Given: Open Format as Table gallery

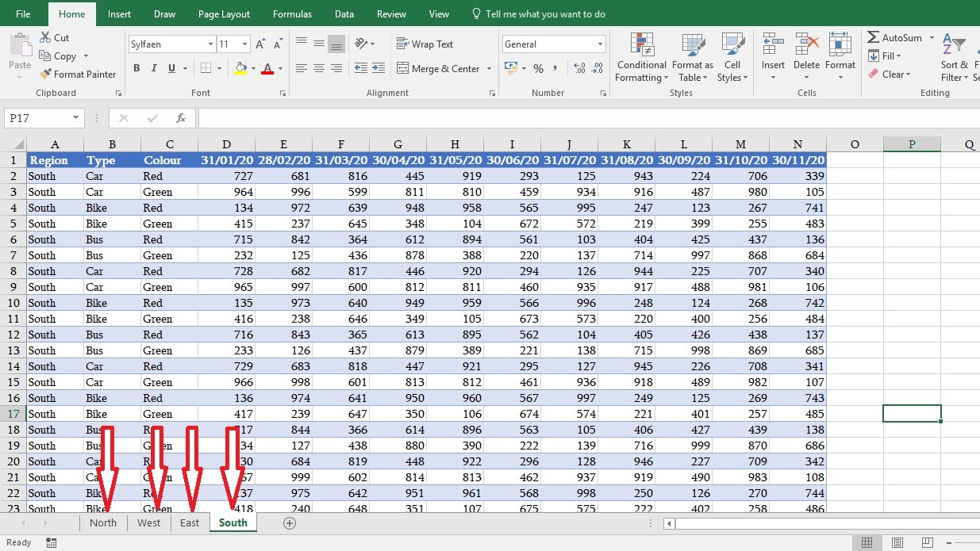Looking at the screenshot, I should coord(692,57).
